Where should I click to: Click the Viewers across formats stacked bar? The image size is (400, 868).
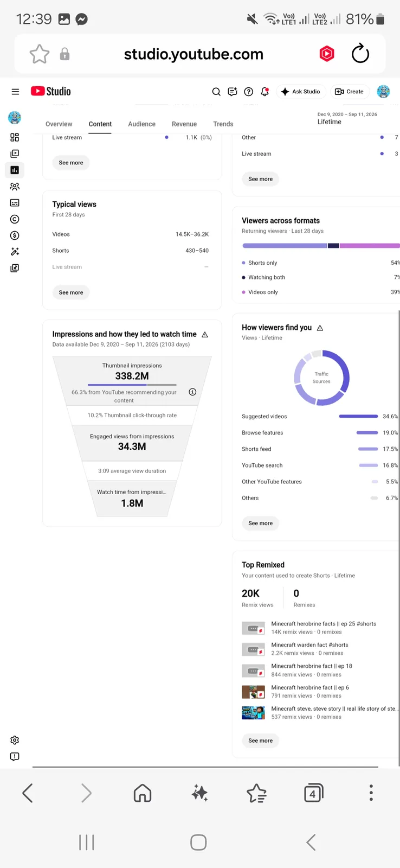[321, 246]
